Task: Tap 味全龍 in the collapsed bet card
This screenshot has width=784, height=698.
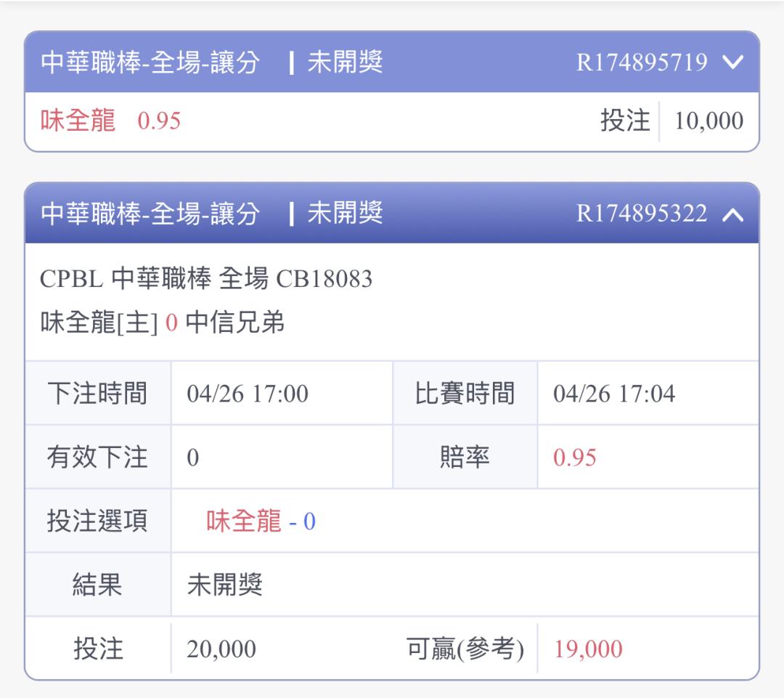Action: pos(78,121)
